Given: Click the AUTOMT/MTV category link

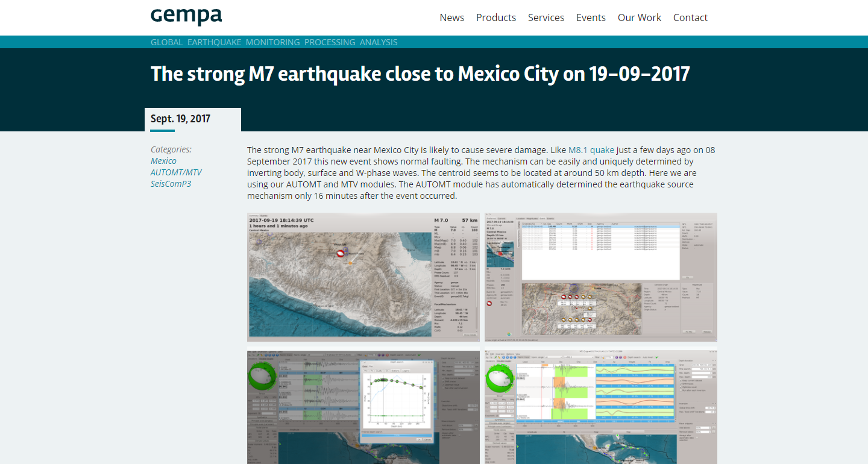Looking at the screenshot, I should (x=176, y=172).
